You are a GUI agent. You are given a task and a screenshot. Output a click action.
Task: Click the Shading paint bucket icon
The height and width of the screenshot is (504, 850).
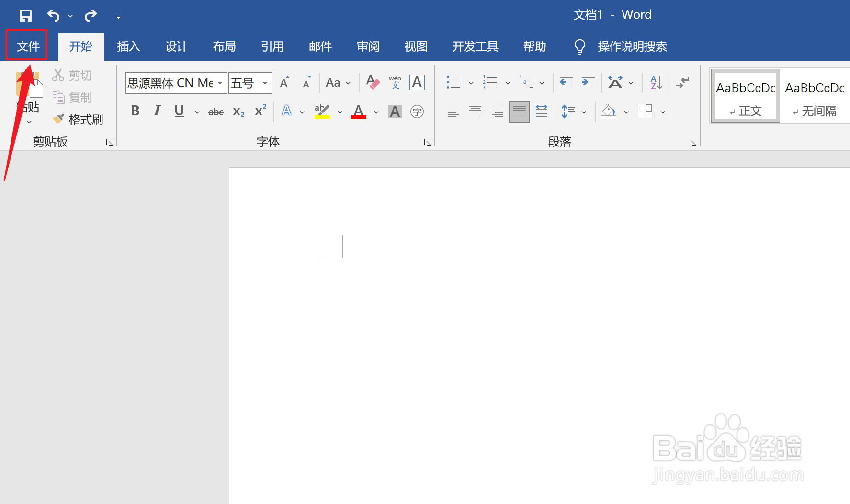pyautogui.click(x=609, y=112)
